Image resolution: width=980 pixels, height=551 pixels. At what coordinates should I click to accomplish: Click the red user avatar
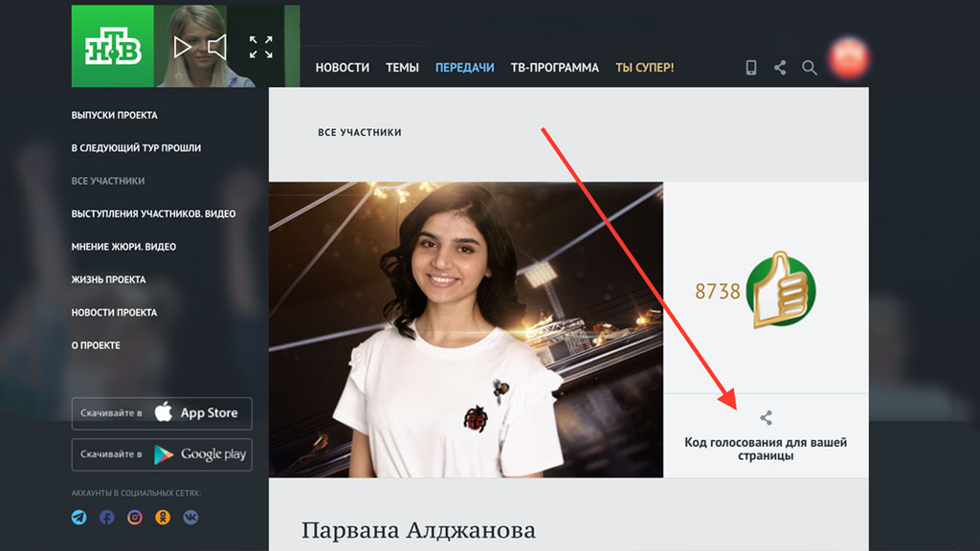click(x=848, y=58)
